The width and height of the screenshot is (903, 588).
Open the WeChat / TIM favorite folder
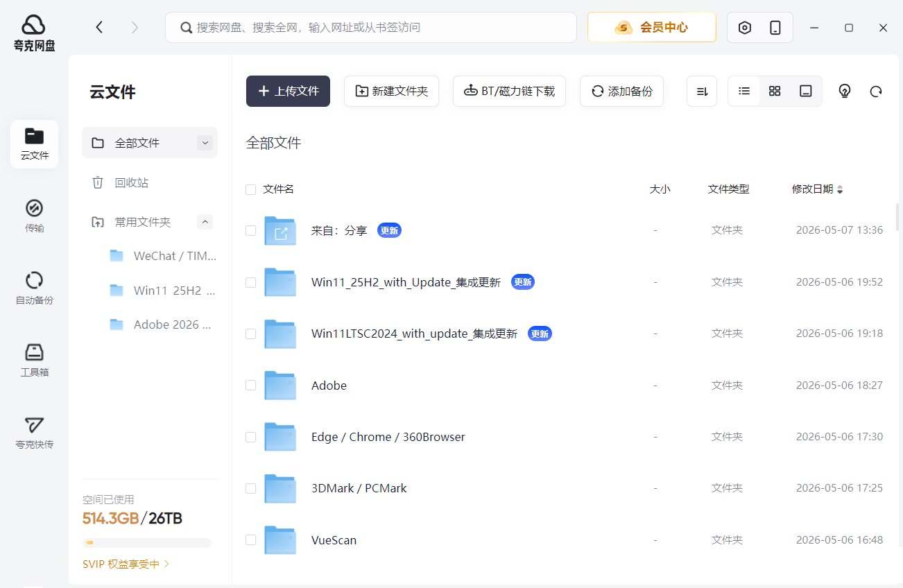click(x=163, y=256)
